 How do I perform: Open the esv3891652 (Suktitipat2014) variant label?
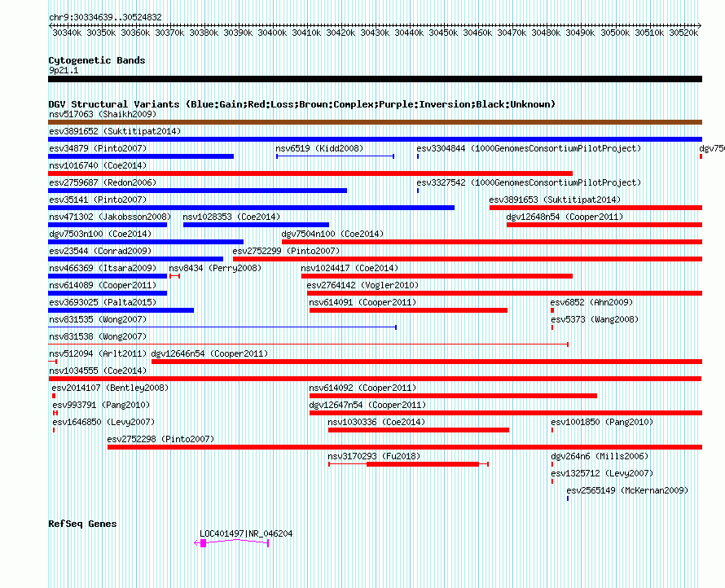(115, 131)
